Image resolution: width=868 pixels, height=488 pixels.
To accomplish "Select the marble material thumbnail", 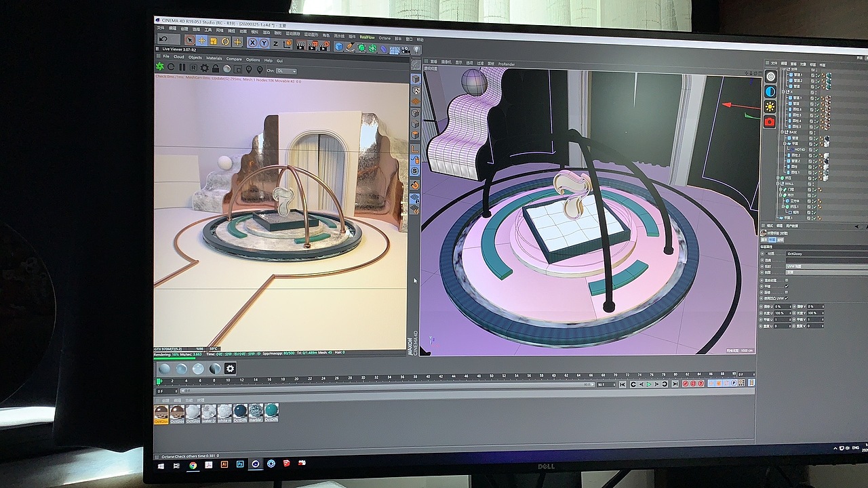I will pos(256,413).
